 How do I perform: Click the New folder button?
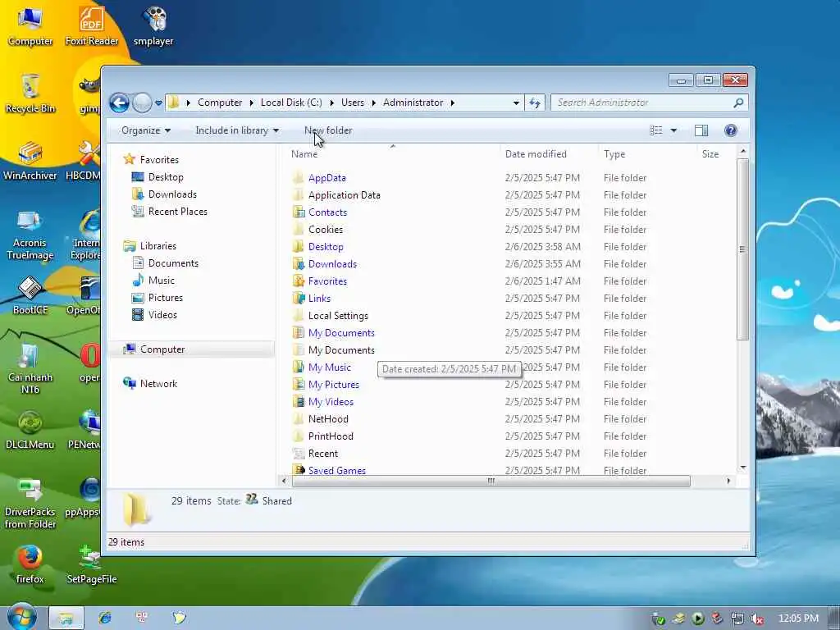point(328,130)
